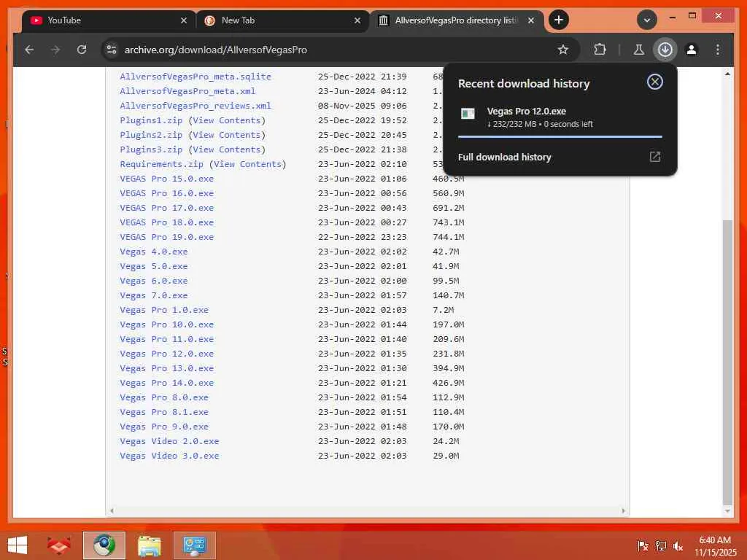Expand the tab search dropdown

point(647,20)
